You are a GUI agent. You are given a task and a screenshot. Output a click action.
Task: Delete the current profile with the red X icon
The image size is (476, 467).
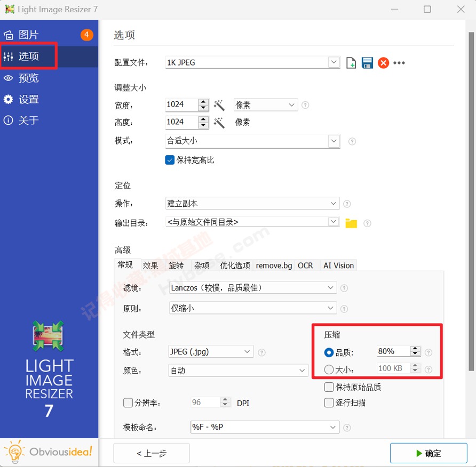tap(383, 62)
